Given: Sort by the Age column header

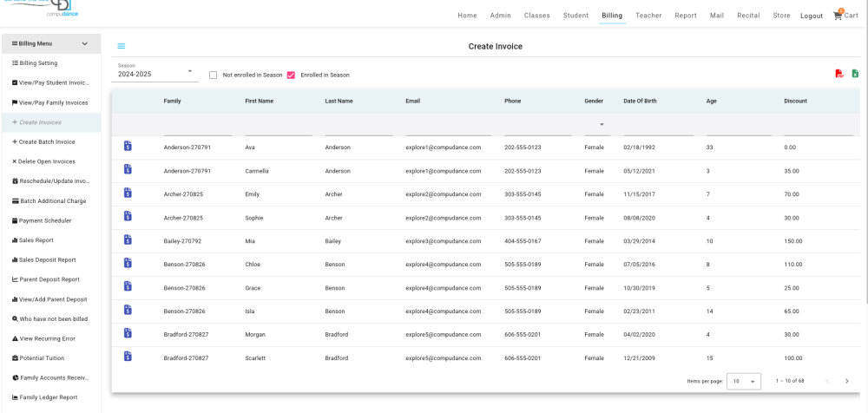Looking at the screenshot, I should click(712, 102).
